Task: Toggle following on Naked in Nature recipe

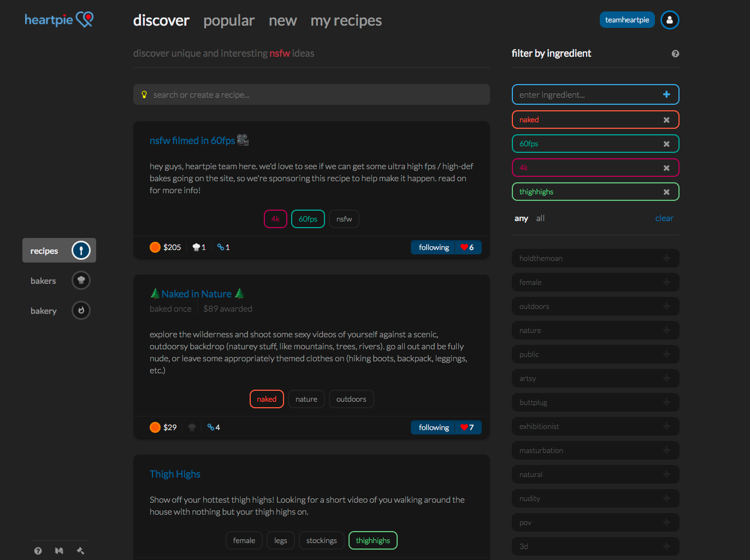Action: pyautogui.click(x=434, y=427)
